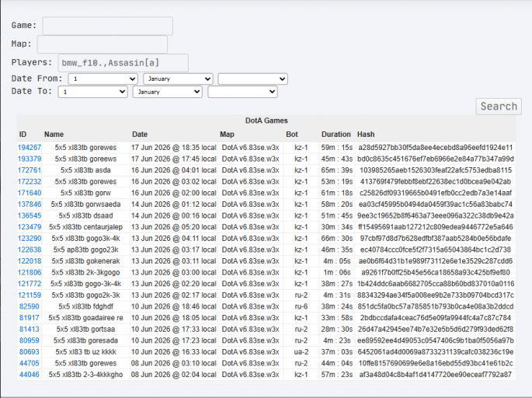Open game ID 193379 link
Image resolution: width=532 pixels, height=398 pixels.
[30, 159]
